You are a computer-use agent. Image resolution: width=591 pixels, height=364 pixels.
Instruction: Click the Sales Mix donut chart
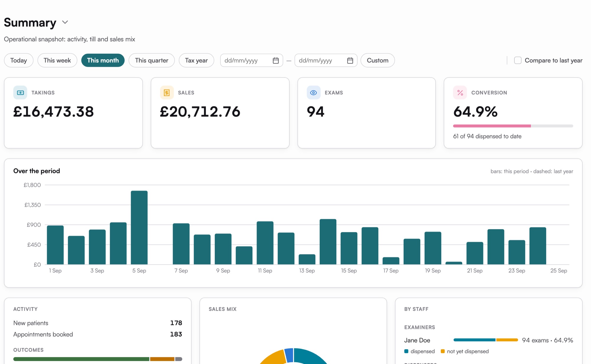click(293, 356)
